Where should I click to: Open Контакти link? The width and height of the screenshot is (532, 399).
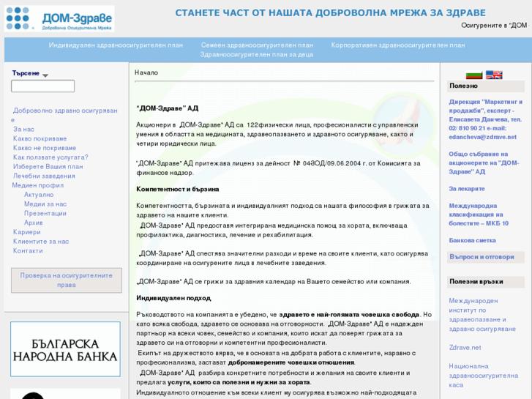[28, 251]
